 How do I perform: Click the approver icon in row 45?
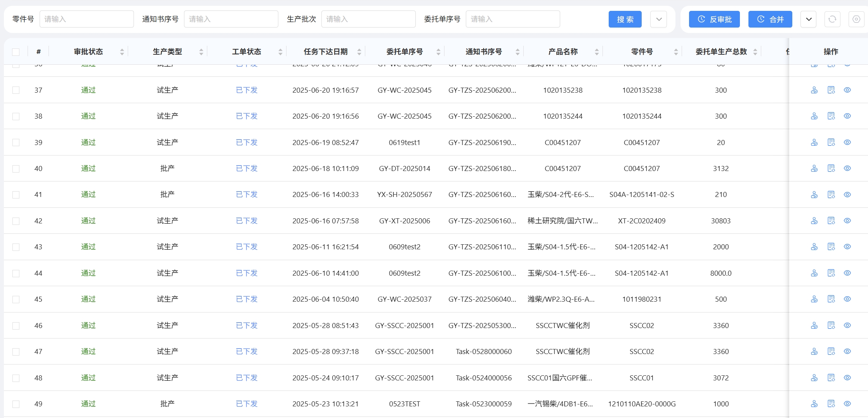point(814,299)
